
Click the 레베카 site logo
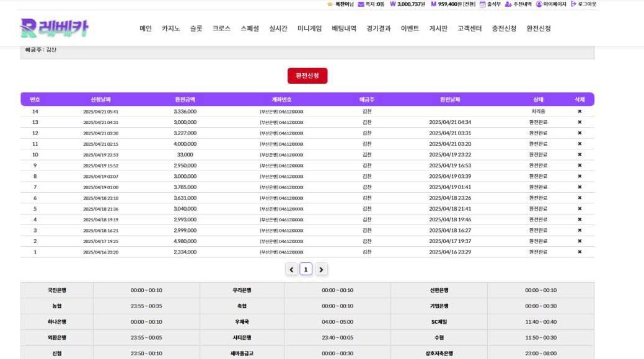pyautogui.click(x=55, y=28)
